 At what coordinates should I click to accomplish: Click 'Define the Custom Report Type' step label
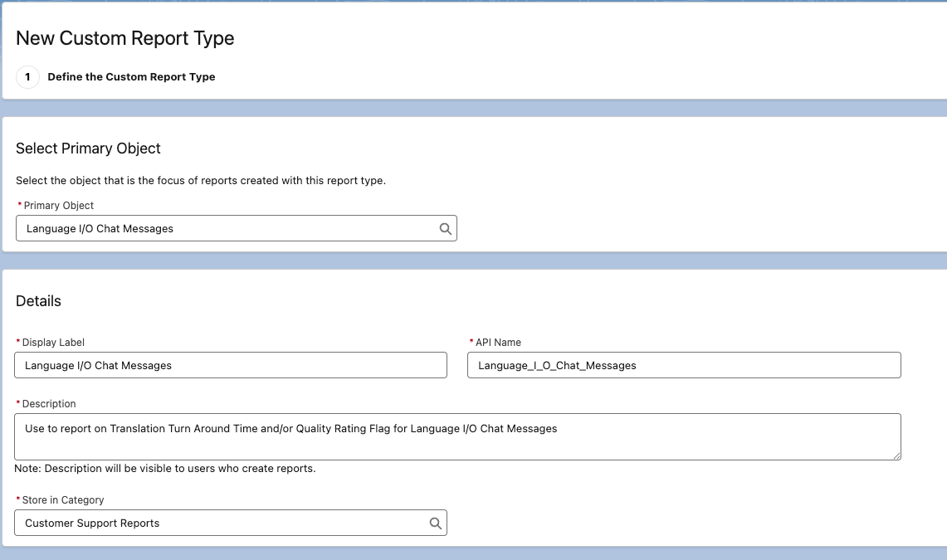132,76
